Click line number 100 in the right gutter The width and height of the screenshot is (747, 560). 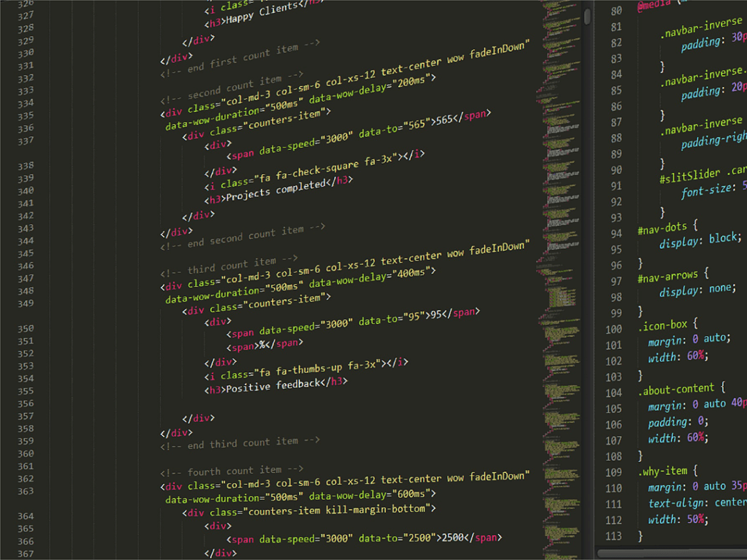tap(613, 329)
